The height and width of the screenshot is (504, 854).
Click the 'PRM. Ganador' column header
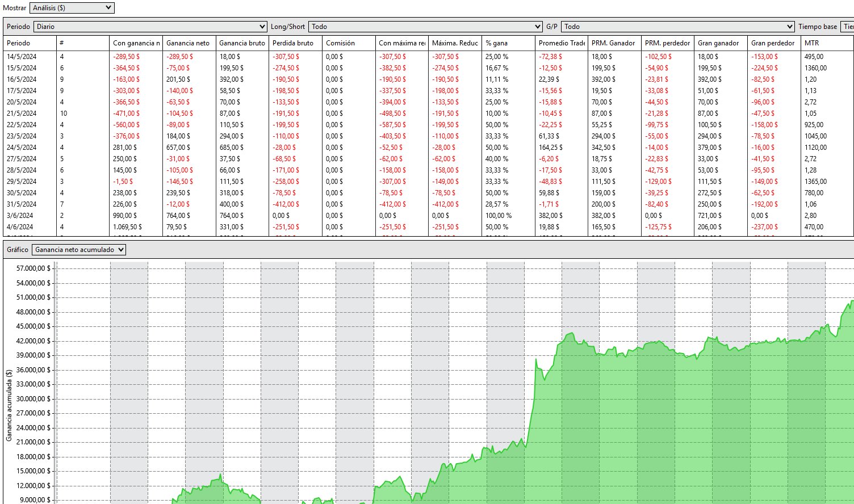pos(614,43)
